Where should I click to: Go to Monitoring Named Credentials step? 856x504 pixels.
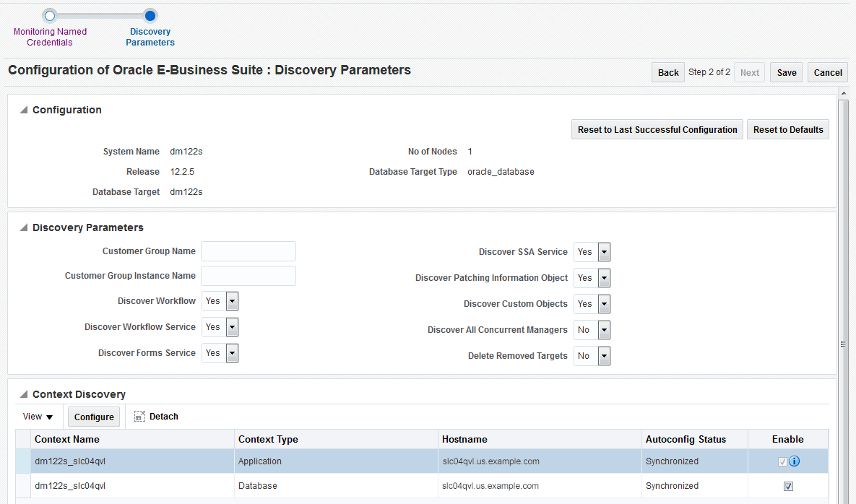50,37
